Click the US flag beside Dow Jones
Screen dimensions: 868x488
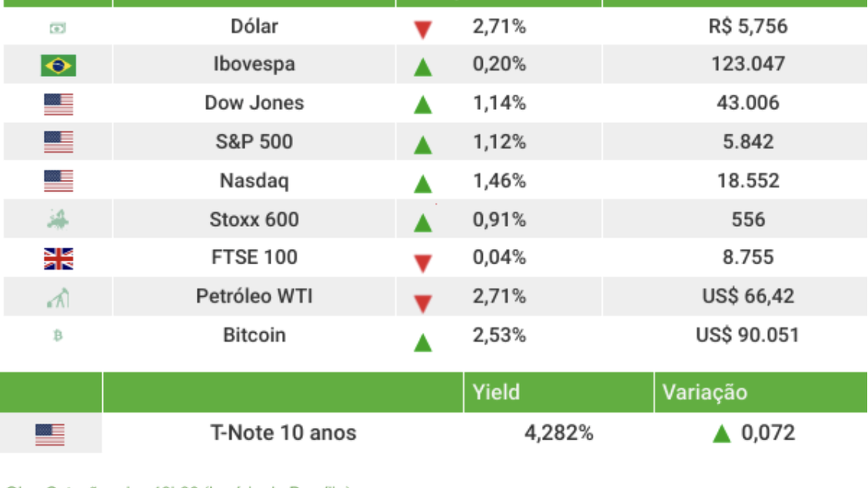point(58,104)
